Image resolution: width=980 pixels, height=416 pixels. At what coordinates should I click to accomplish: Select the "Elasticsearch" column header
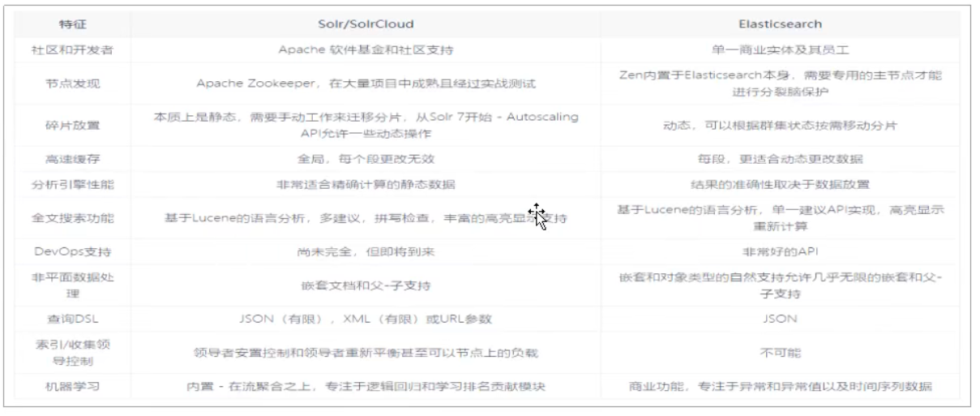coord(780,24)
